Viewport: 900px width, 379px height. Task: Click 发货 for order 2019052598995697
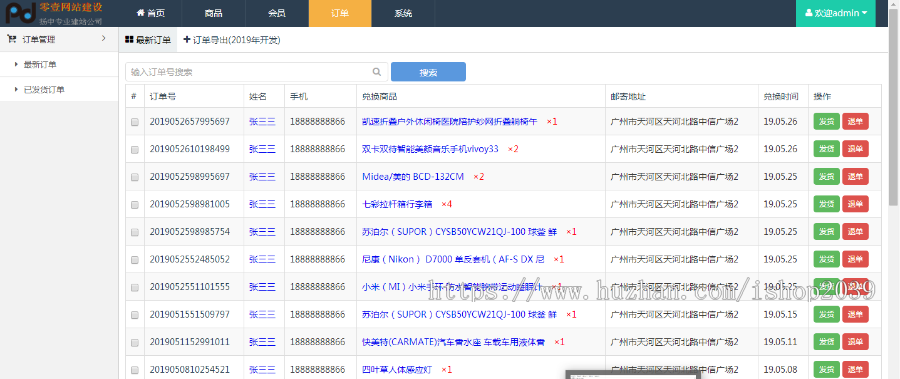pyautogui.click(x=827, y=176)
